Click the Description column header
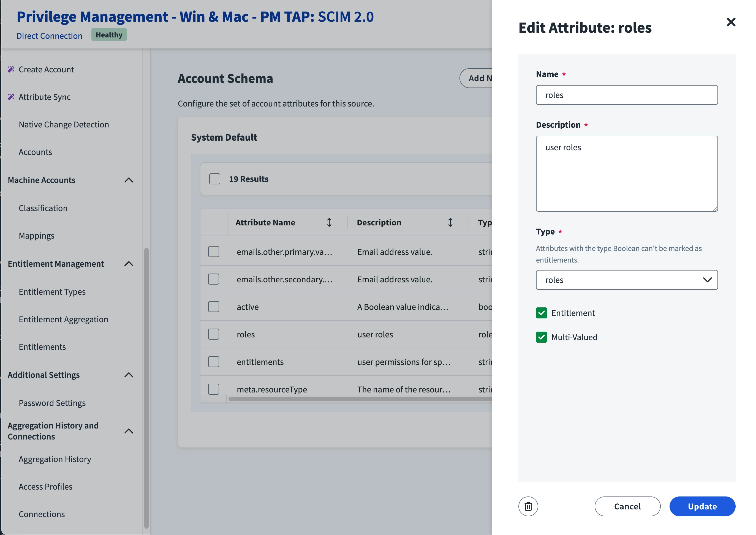The height and width of the screenshot is (535, 756). coord(379,222)
